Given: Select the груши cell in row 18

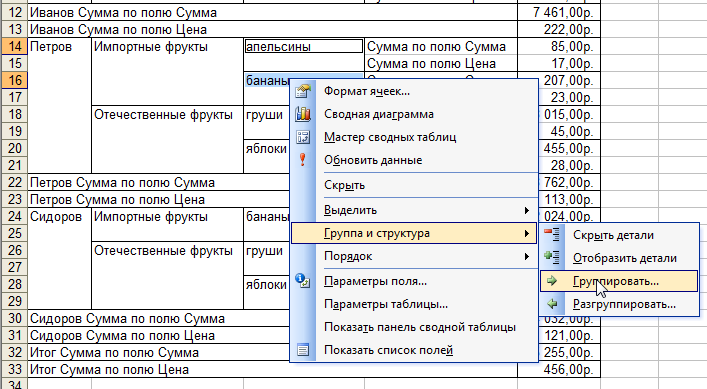Looking at the screenshot, I should [x=266, y=114].
